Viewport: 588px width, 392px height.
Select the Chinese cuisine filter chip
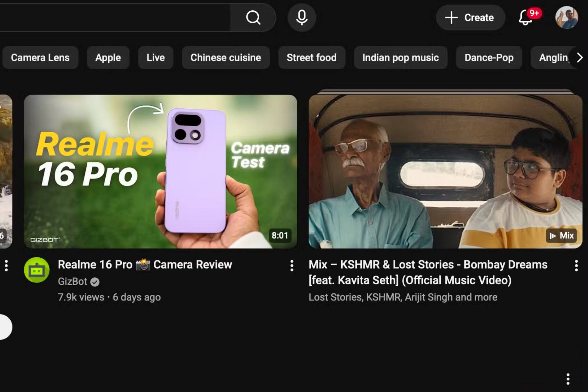click(226, 58)
